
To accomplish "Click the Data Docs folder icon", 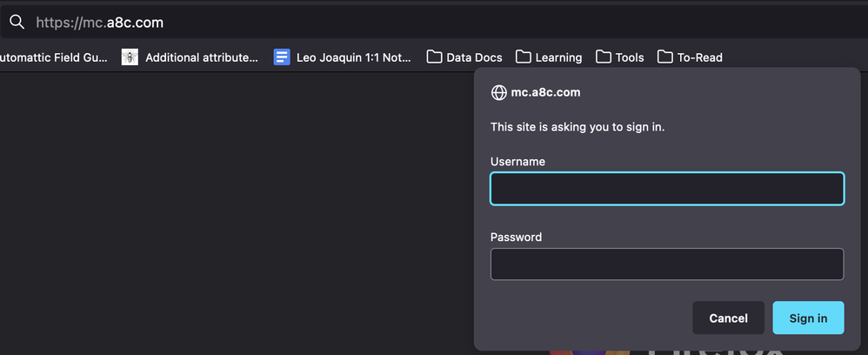I will [x=434, y=57].
